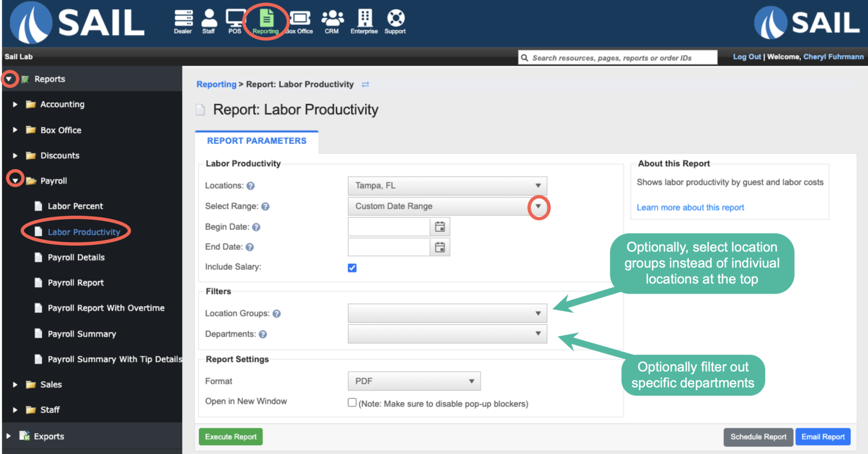The width and height of the screenshot is (868, 454).
Task: Click the search magnifier icon
Action: point(524,58)
